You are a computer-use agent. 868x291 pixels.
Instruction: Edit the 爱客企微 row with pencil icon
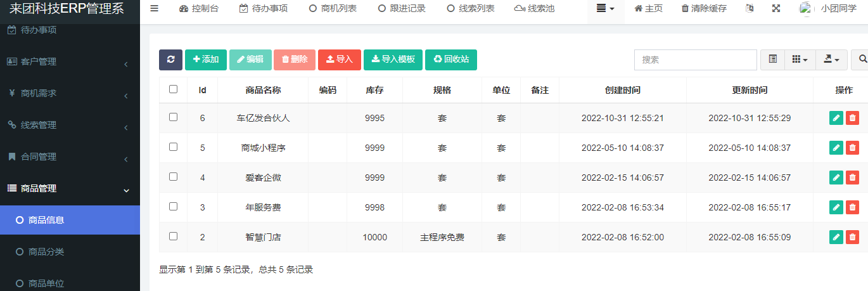[836, 178]
